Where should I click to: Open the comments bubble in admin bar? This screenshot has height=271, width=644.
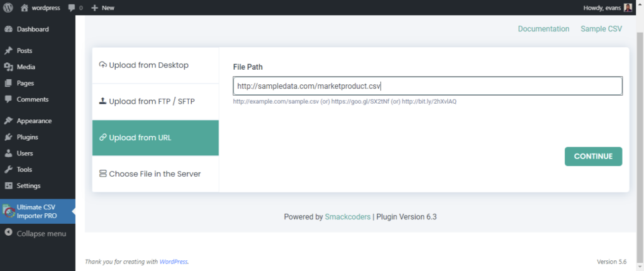(75, 8)
